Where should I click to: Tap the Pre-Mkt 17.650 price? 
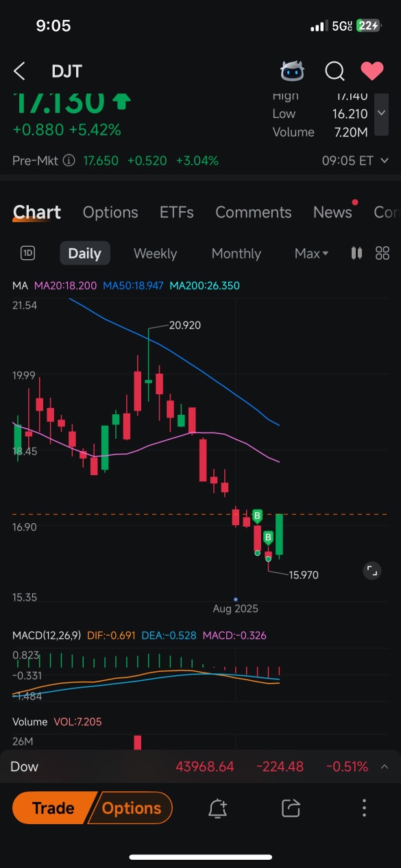(x=101, y=160)
